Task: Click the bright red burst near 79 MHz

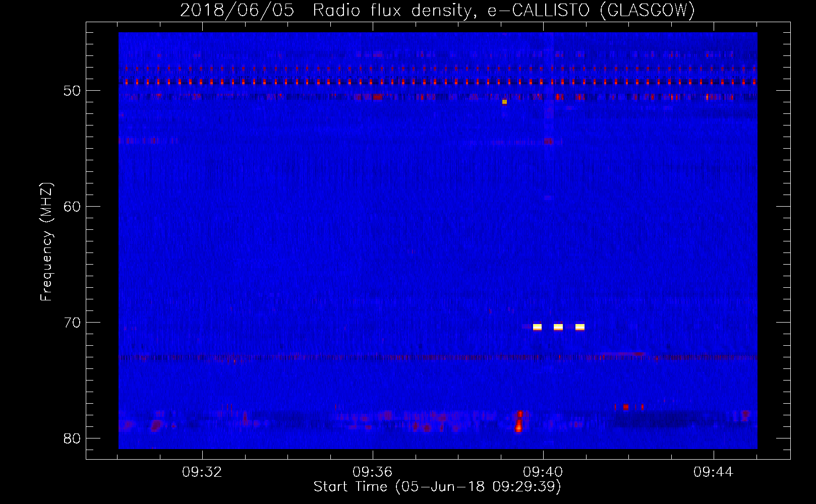Action: [x=518, y=422]
